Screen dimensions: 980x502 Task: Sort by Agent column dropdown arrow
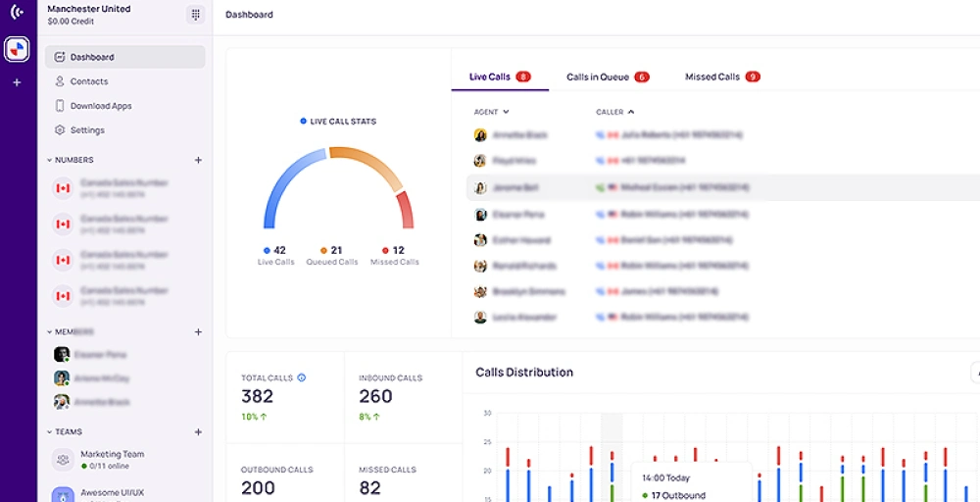[506, 112]
